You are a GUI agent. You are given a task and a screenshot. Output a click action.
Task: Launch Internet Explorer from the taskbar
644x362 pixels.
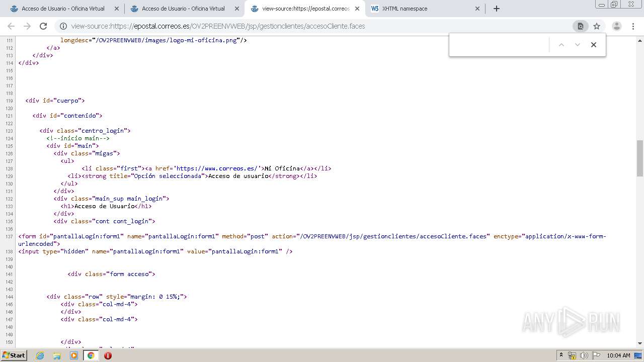pos(40,355)
